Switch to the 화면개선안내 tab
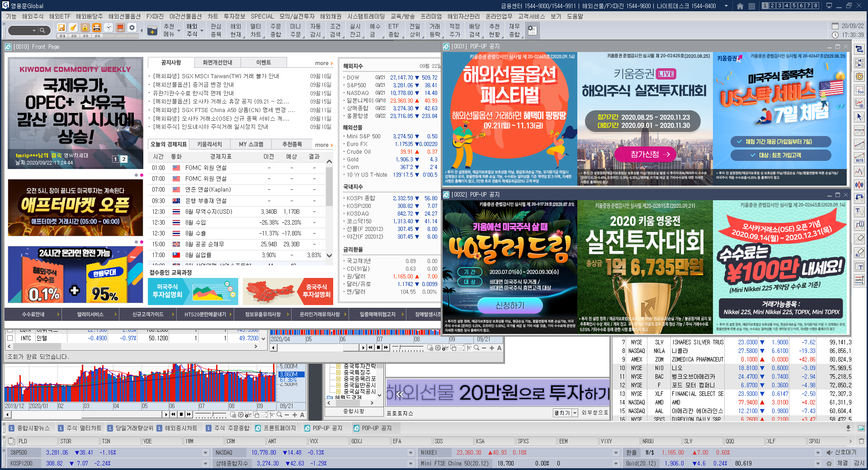 (x=217, y=62)
